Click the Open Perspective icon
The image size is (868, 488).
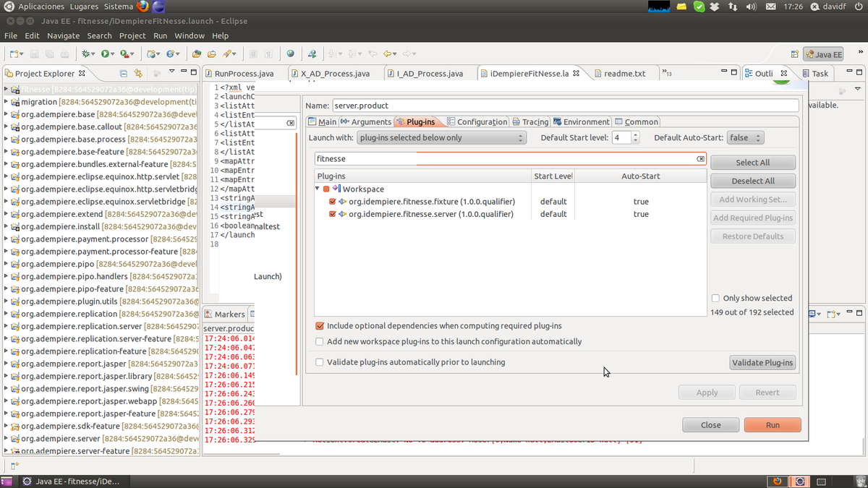(x=795, y=54)
